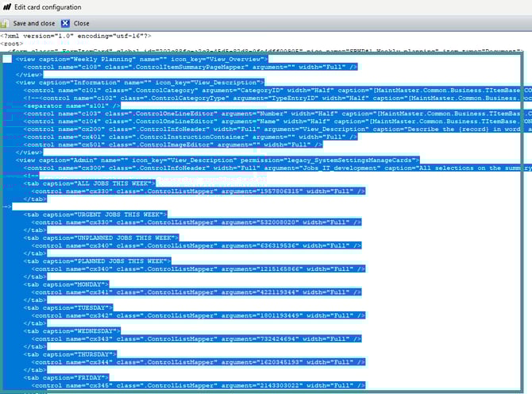Click the comment closing --> line
Image resolution: width=532 pixels, height=394 pixels.
point(7,207)
